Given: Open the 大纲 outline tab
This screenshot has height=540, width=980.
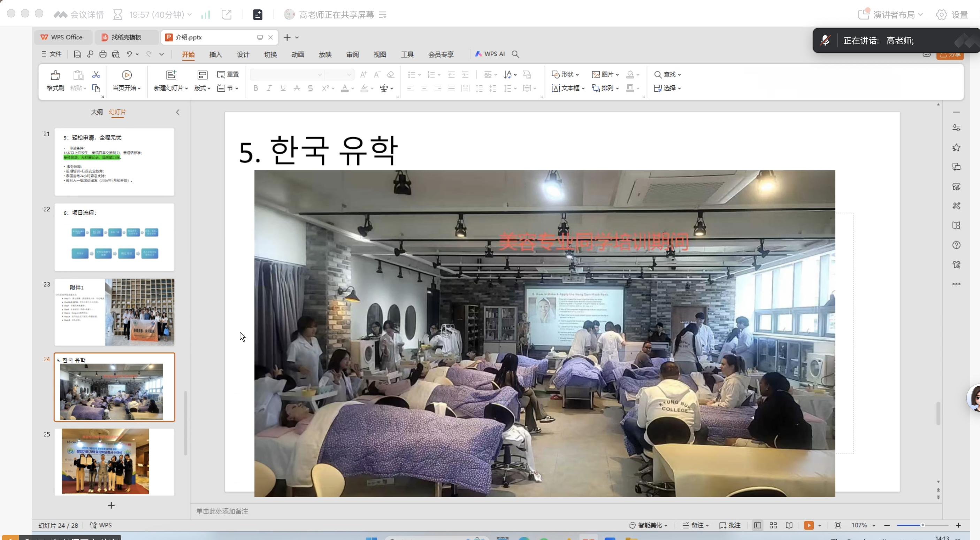Looking at the screenshot, I should [97, 112].
